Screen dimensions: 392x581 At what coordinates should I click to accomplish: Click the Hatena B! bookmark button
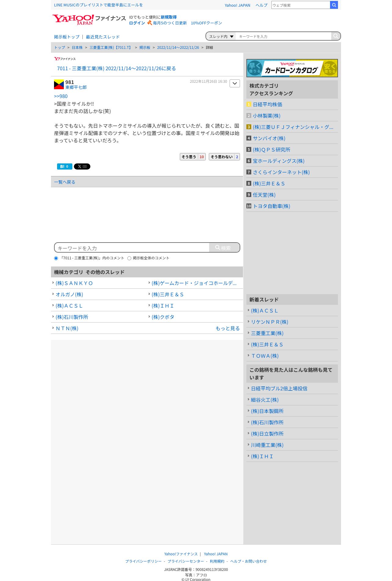pos(65,166)
